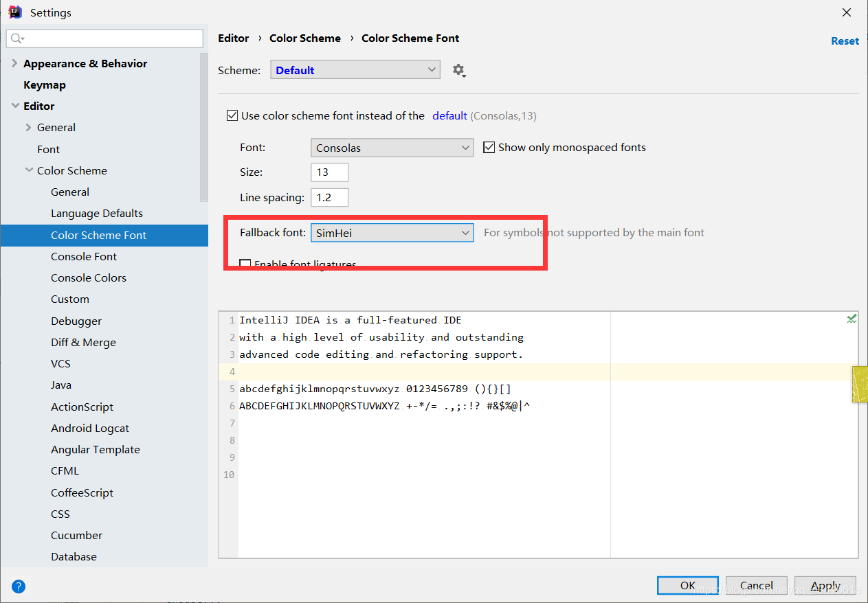Open the Scheme dropdown showing Default
Image resolution: width=868 pixels, height=603 pixels.
[x=355, y=70]
